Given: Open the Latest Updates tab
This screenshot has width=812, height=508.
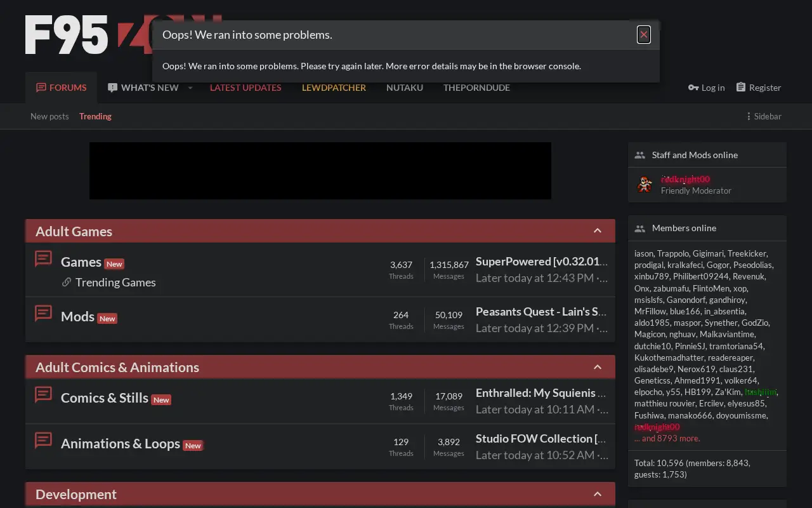Looking at the screenshot, I should pos(246,88).
